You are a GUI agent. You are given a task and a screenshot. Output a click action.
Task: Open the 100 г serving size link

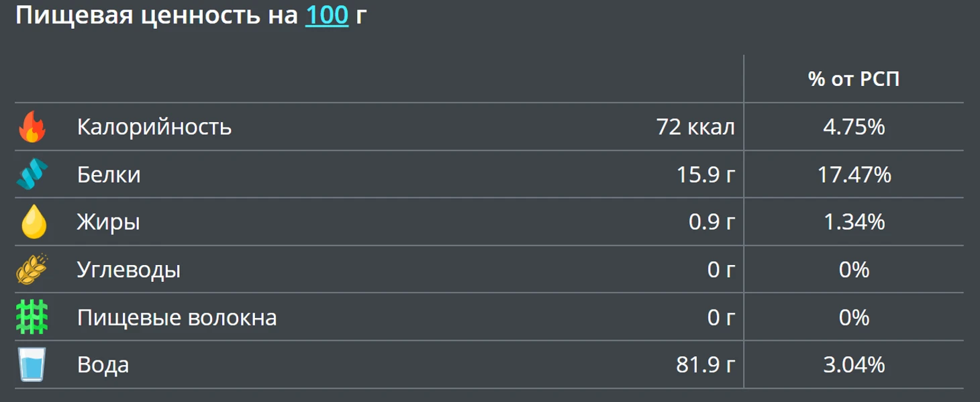click(327, 15)
